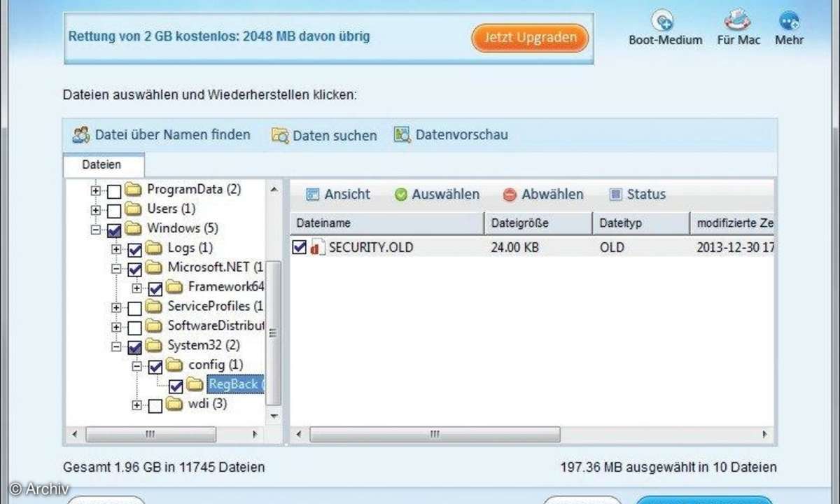Click Auswählen to select files
This screenshot has height=504, width=840.
pyautogui.click(x=437, y=195)
